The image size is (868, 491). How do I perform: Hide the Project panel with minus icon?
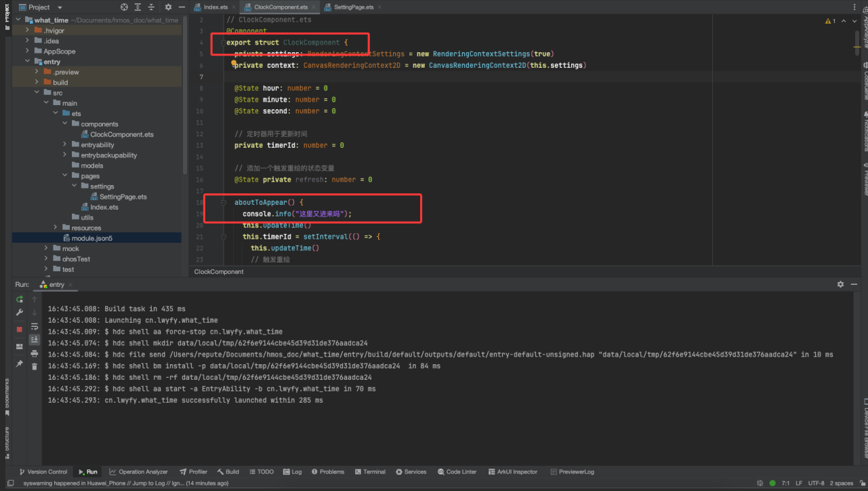[x=182, y=7]
